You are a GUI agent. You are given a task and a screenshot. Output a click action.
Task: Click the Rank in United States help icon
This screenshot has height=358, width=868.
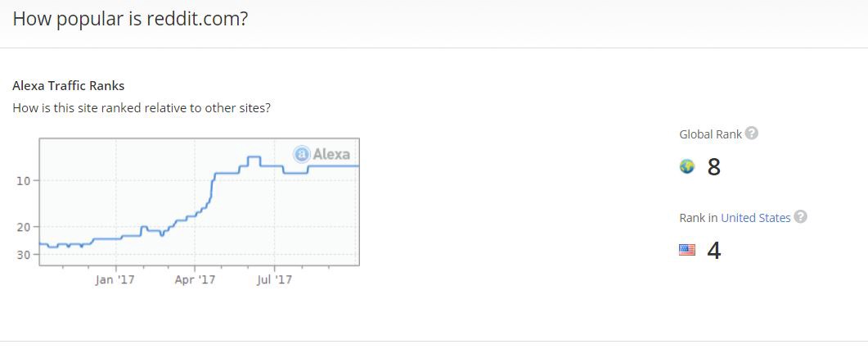(800, 217)
